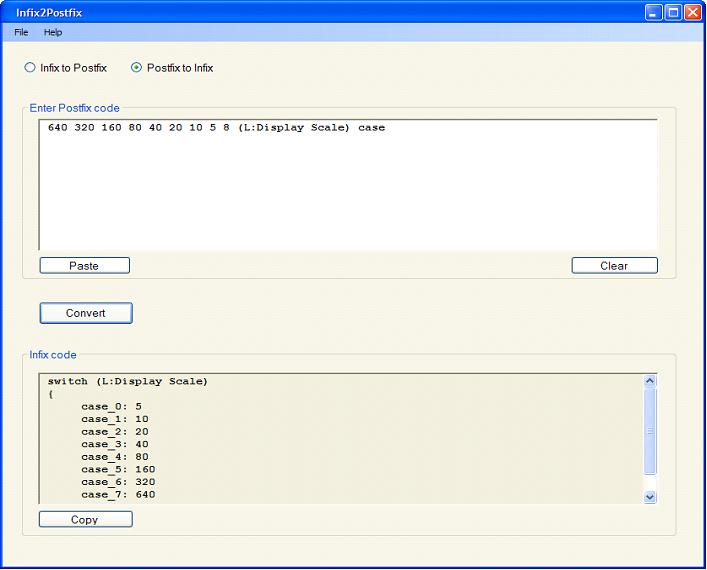Maximize the Infix2Postfix window

tap(673, 13)
